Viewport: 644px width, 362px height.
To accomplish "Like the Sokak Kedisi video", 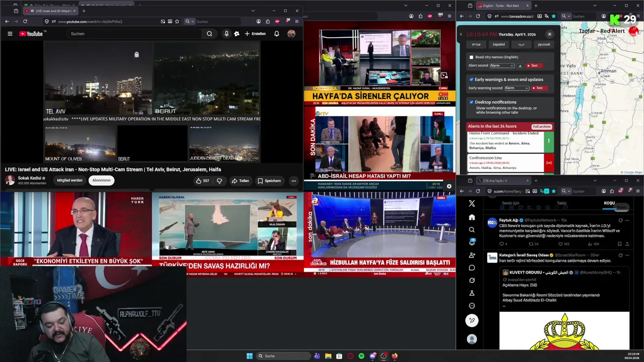I will 202,180.
